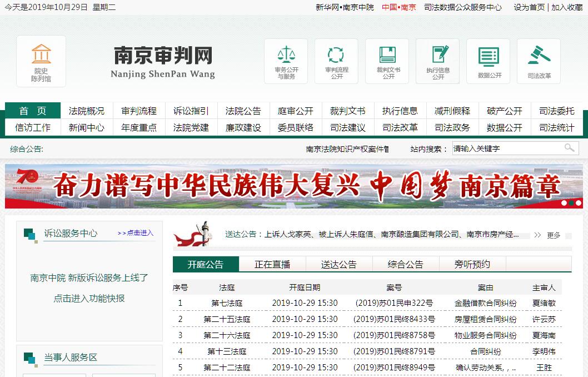Click the 审务公开与服务 scales icon

coord(287,61)
